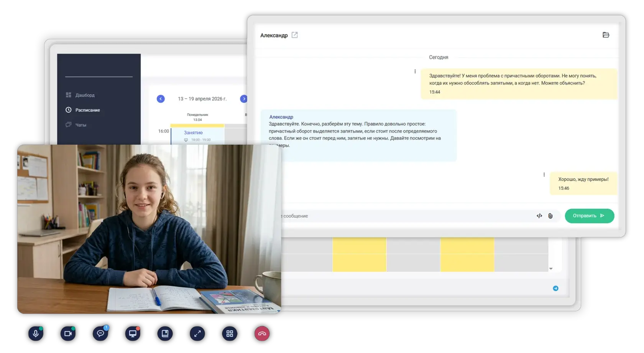Open the call chat with one unread message

(x=100, y=333)
